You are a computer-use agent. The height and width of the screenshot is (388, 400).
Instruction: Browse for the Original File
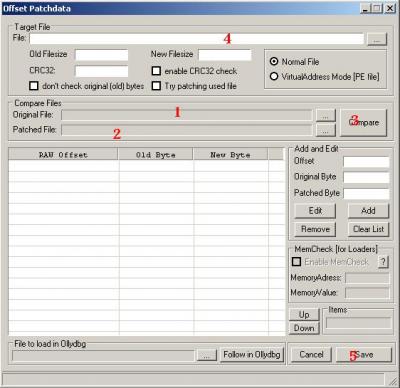click(325, 116)
